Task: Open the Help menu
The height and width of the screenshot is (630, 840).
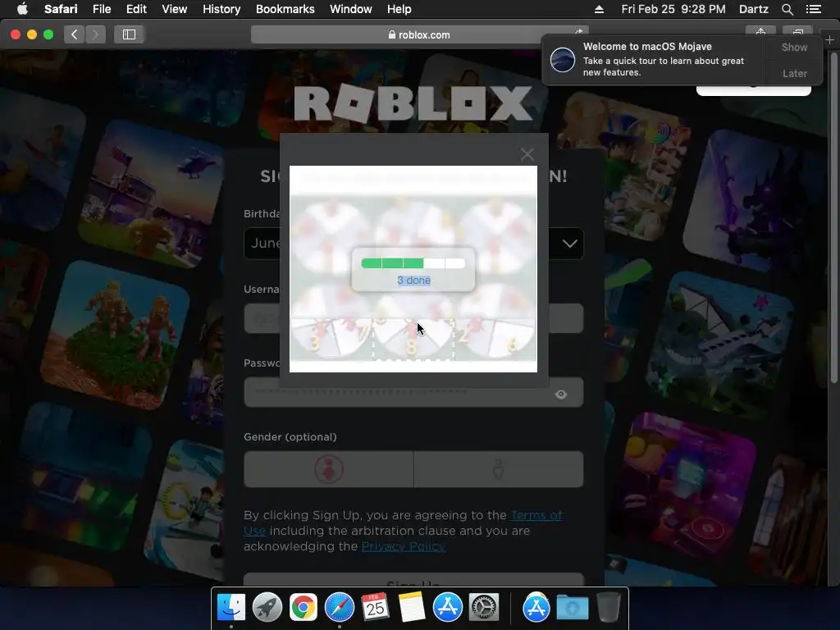Action: click(399, 9)
